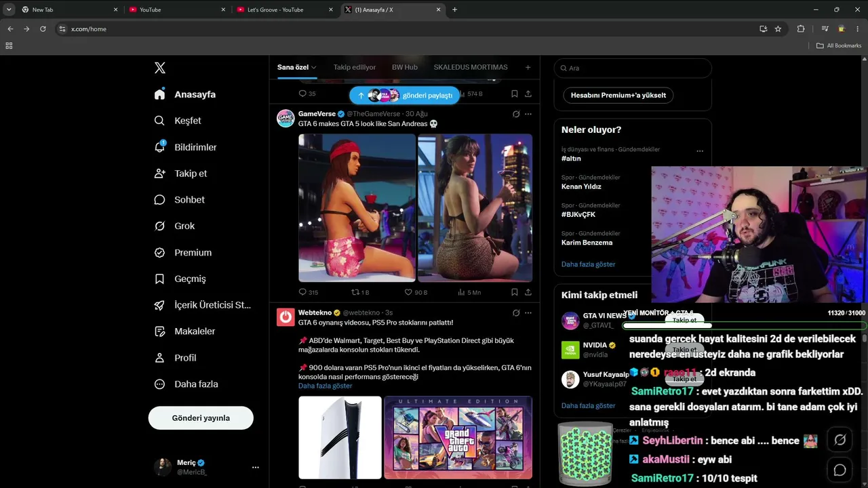Click the gönderi paylaştı new posts pill

coord(405,96)
